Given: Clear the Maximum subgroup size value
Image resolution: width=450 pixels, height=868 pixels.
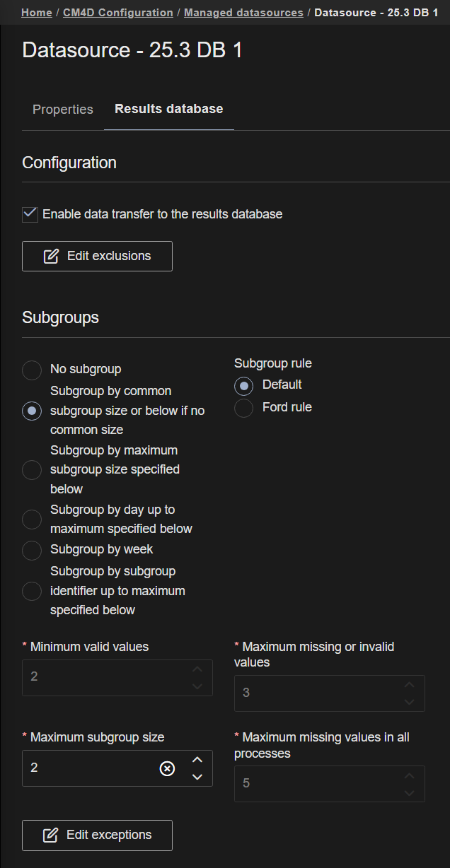Looking at the screenshot, I should pos(167,768).
